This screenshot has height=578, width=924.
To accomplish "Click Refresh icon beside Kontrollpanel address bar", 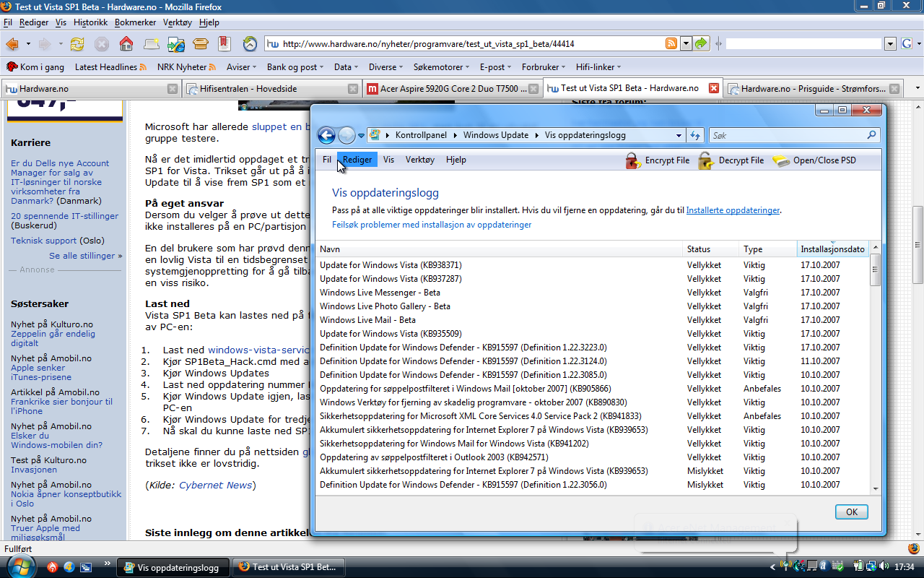I will click(695, 135).
